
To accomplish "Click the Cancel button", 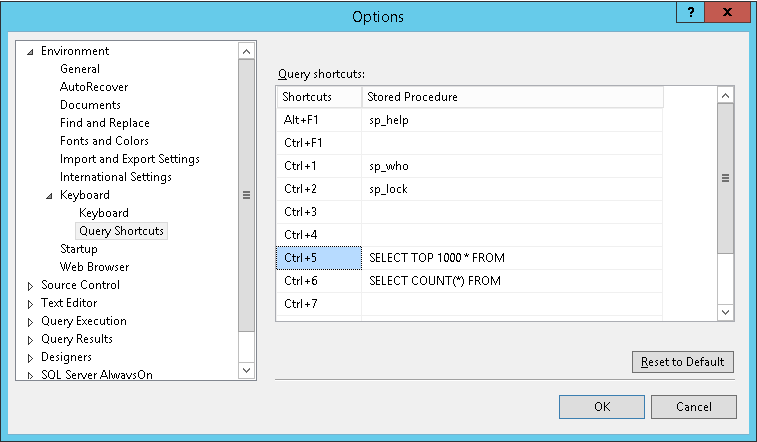I will pos(694,407).
